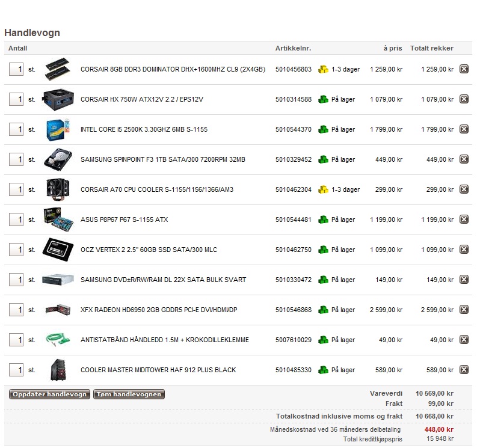Click article number 5010456803
Viewport: 480px width, 448px height.
(294, 69)
